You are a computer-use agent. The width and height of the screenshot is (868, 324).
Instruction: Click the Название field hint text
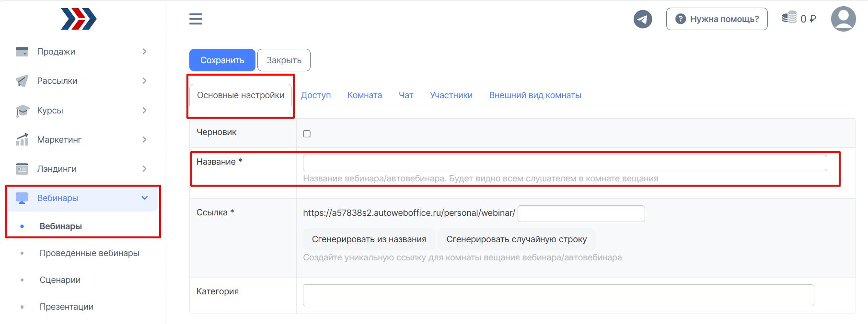tap(480, 179)
